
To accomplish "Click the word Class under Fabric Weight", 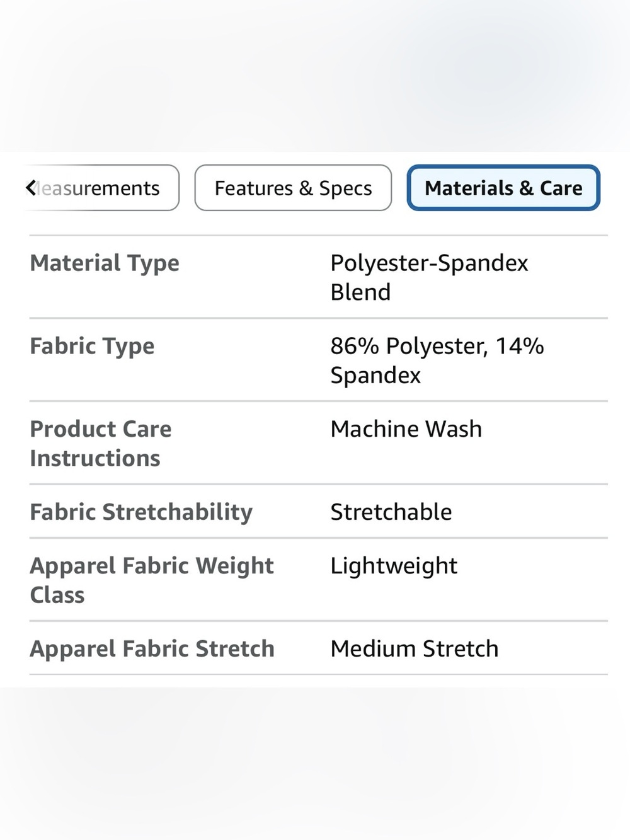I will pyautogui.click(x=57, y=595).
